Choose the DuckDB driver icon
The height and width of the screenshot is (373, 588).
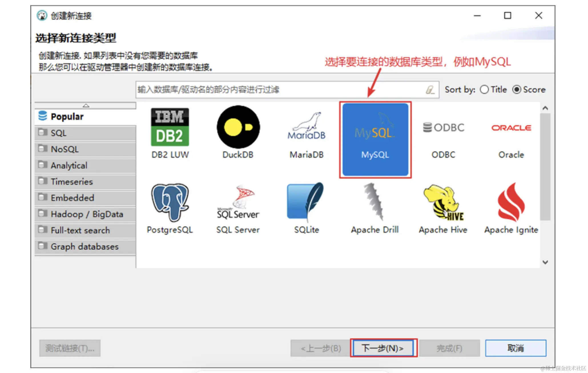(x=238, y=127)
